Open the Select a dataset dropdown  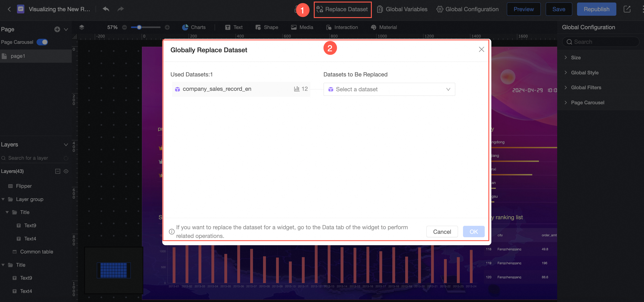pyautogui.click(x=389, y=89)
